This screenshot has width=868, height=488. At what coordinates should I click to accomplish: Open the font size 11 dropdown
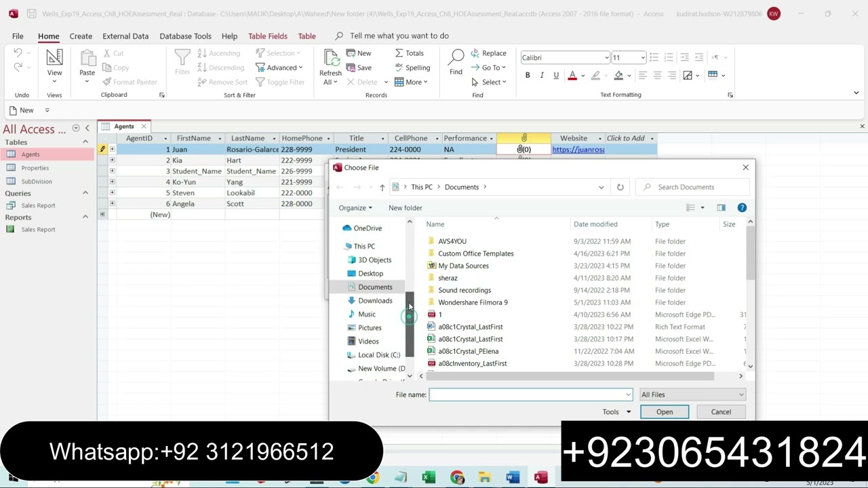[x=643, y=58]
